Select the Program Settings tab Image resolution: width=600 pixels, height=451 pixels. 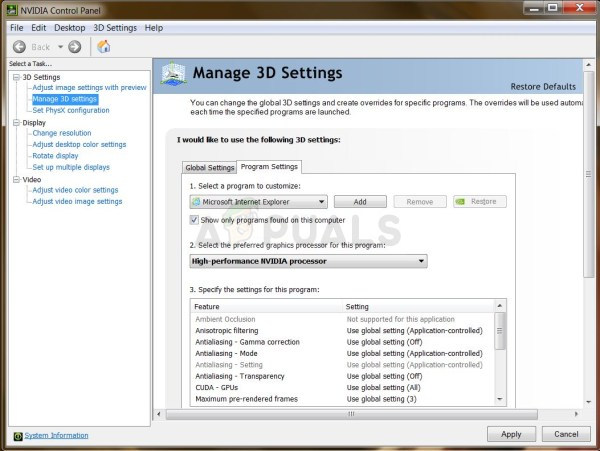pos(269,167)
